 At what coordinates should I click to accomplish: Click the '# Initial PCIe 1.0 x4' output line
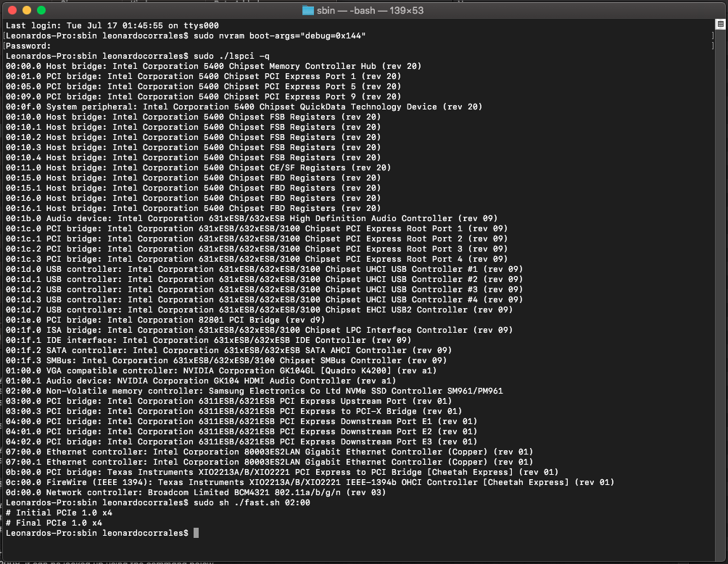[x=59, y=513]
